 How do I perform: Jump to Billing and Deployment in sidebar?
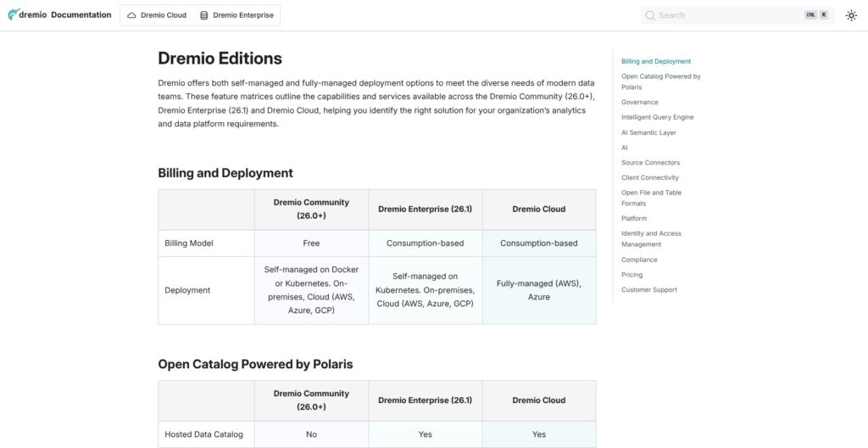656,62
